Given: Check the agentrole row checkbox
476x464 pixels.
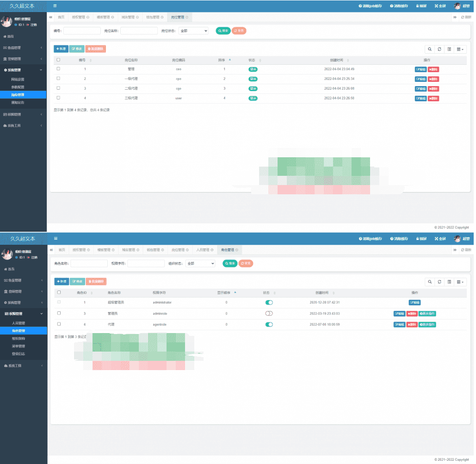Looking at the screenshot, I should (59, 324).
